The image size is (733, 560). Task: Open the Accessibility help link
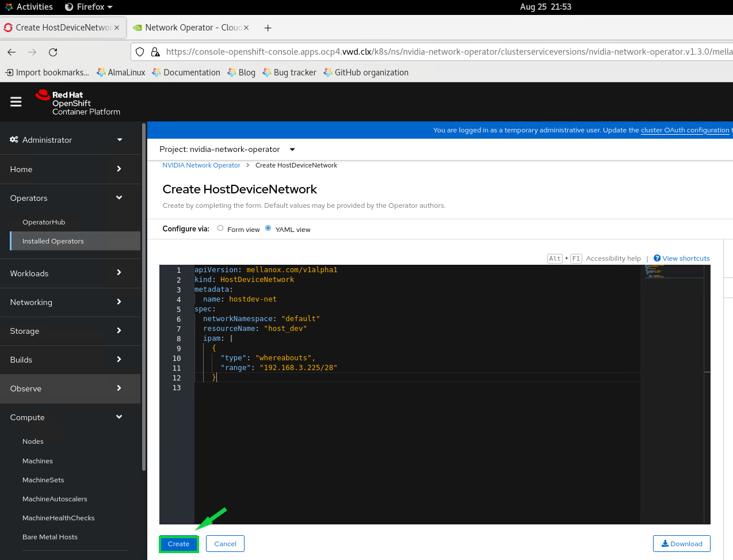[613, 258]
